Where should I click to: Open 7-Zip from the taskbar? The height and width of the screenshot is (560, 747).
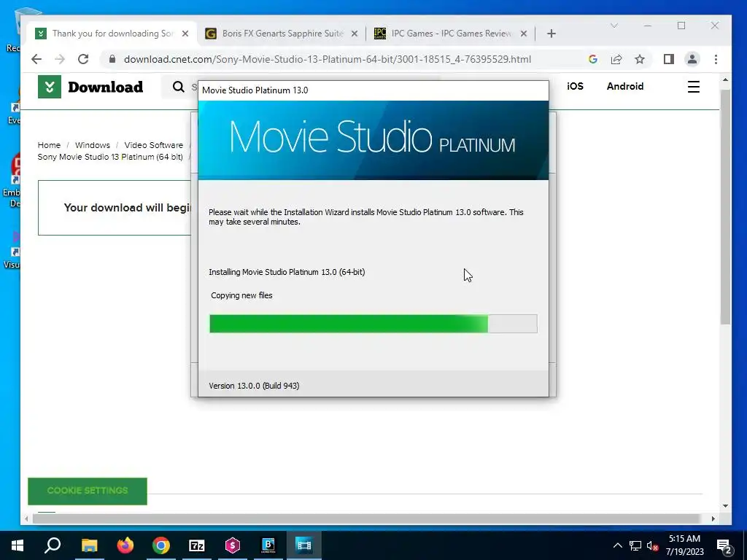[x=197, y=545]
